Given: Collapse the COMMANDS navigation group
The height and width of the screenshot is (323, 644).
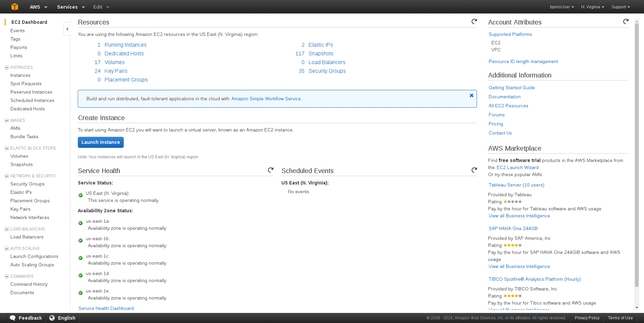Looking at the screenshot, I should [7, 276].
